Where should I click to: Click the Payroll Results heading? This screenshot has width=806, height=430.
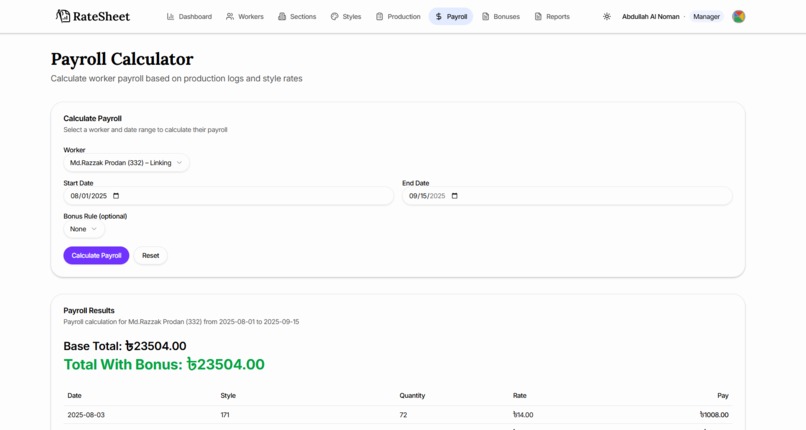click(x=89, y=310)
